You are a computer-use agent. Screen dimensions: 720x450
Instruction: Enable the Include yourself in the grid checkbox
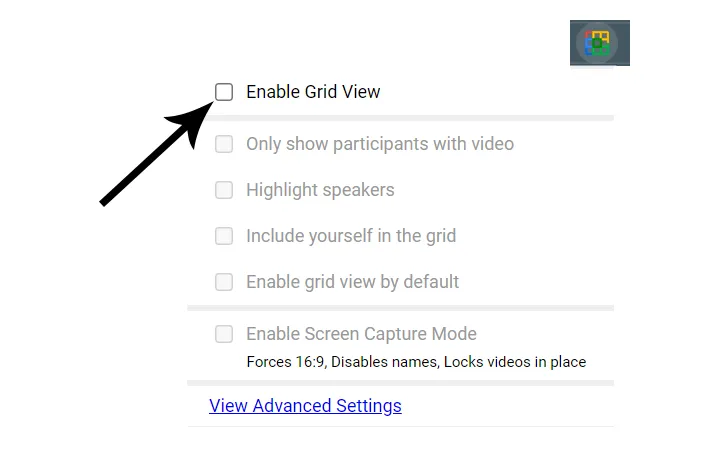pos(224,236)
